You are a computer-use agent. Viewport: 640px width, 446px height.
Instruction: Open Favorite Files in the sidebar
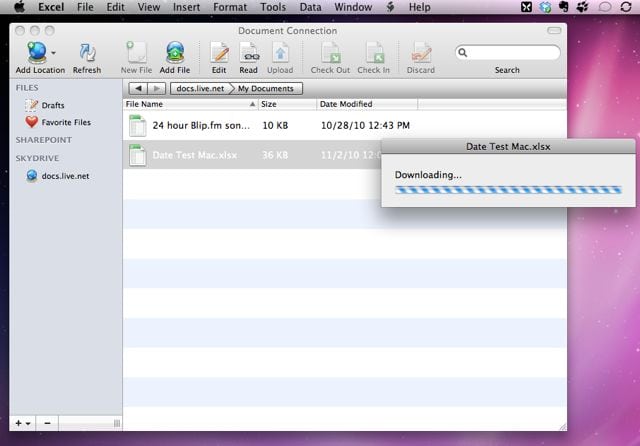[58, 122]
